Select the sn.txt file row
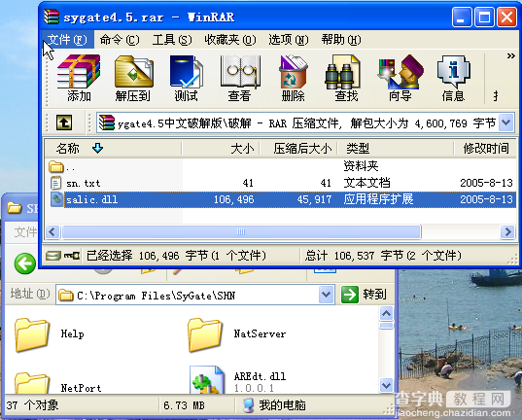 tap(280, 183)
